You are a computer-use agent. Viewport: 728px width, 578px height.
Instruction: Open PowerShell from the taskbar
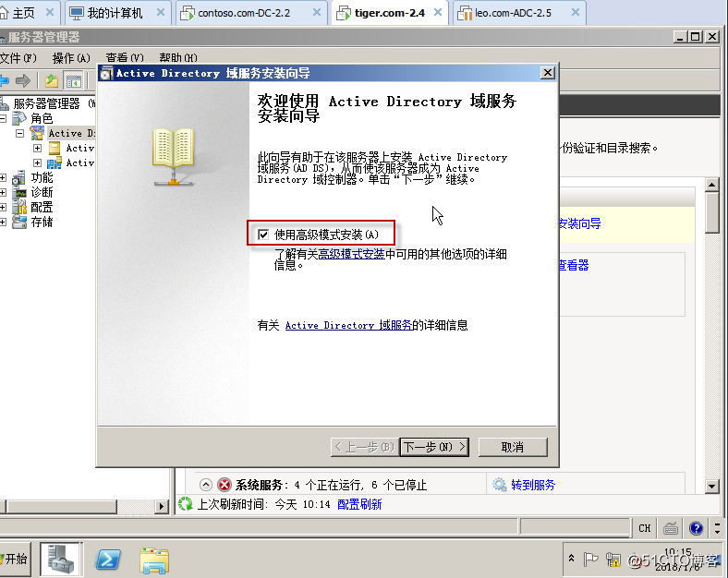108,560
